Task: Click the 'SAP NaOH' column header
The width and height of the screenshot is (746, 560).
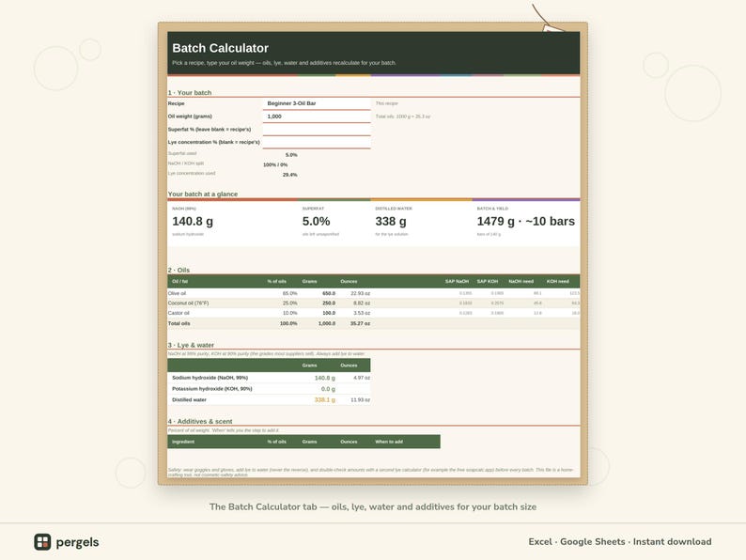Action: click(x=457, y=281)
